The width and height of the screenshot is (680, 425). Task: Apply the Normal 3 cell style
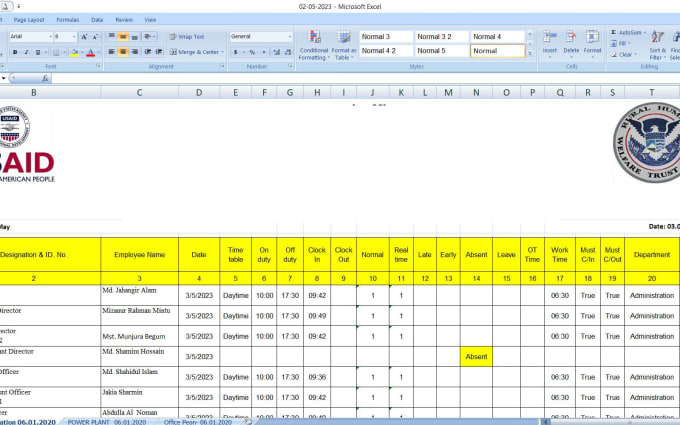[x=386, y=37]
